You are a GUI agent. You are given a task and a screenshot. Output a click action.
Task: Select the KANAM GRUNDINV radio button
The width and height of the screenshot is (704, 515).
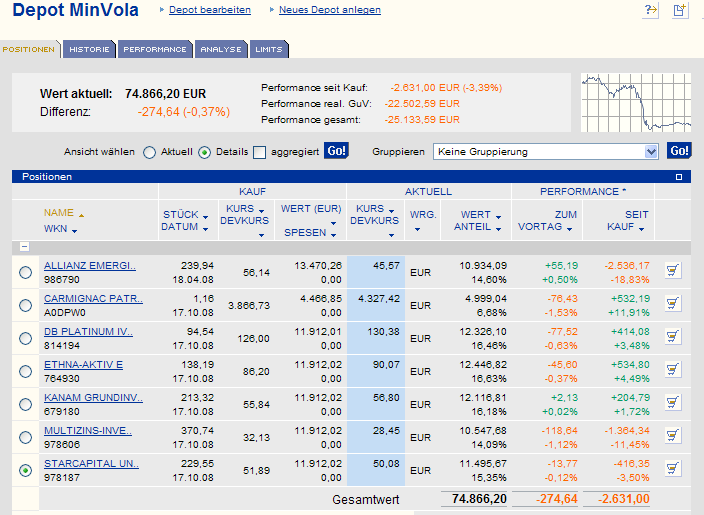[x=26, y=404]
